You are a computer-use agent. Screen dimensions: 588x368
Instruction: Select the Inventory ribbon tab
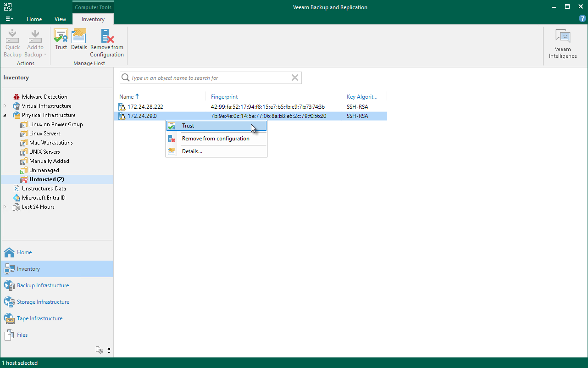coord(93,19)
